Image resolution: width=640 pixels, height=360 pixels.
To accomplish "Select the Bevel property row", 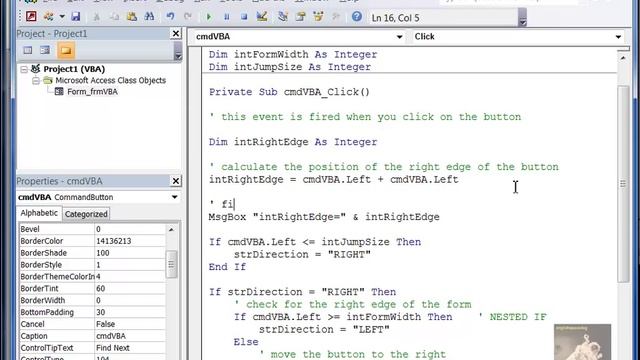I will 92,229.
